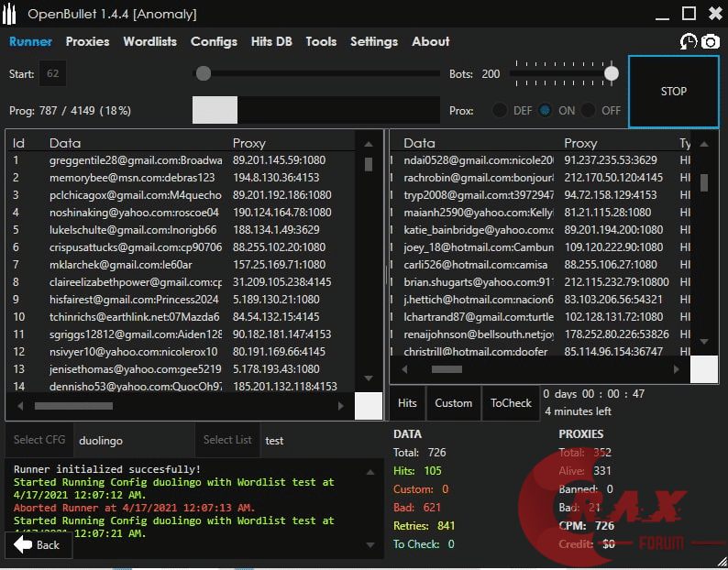
Task: Maximize the OpenBullet window
Action: pyautogui.click(x=689, y=13)
